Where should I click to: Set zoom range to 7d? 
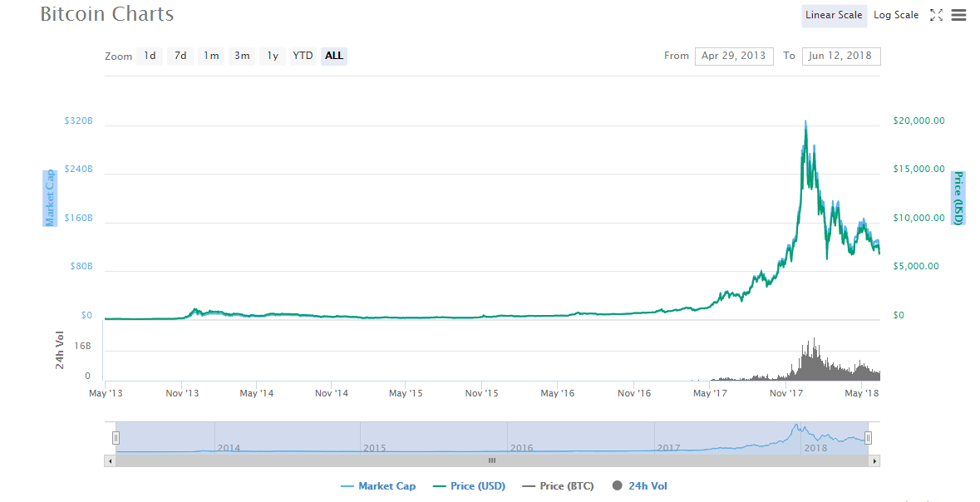(180, 56)
